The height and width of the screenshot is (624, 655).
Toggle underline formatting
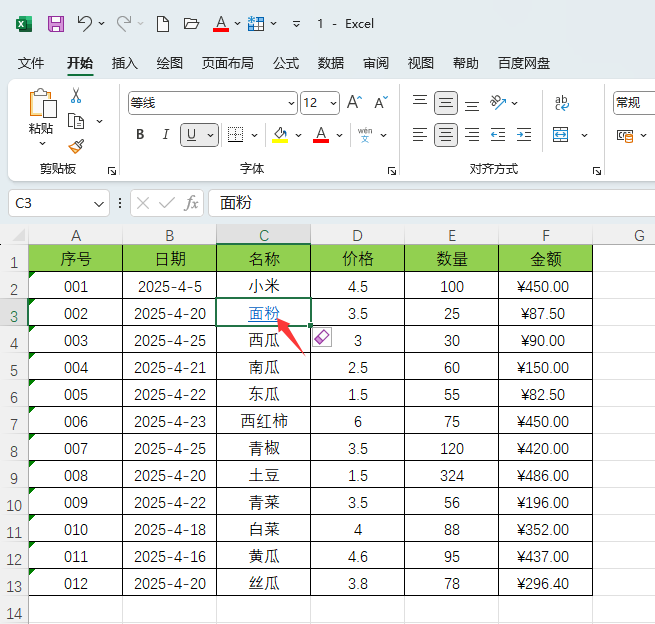point(191,134)
